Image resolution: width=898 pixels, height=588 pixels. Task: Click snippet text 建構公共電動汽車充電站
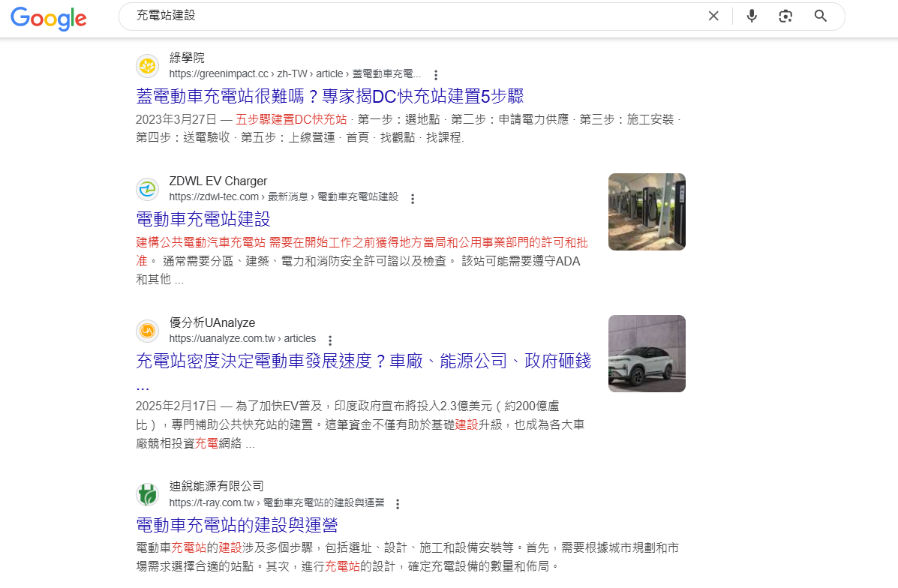pyautogui.click(x=201, y=243)
